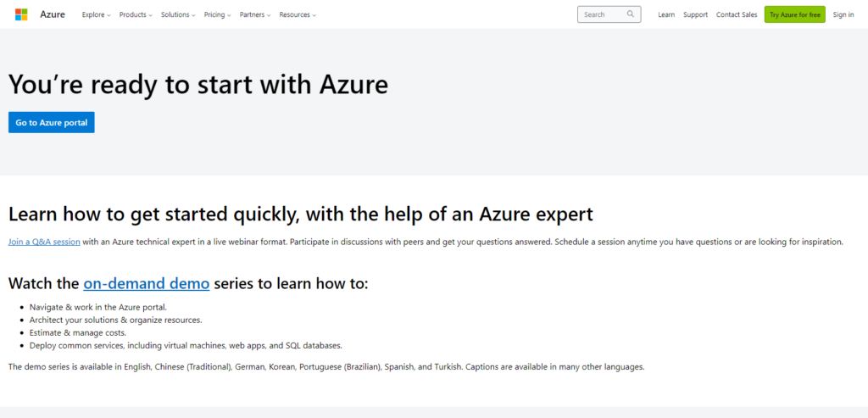The image size is (868, 418).
Task: Follow the Join a Q&A session link
Action: [x=44, y=242]
